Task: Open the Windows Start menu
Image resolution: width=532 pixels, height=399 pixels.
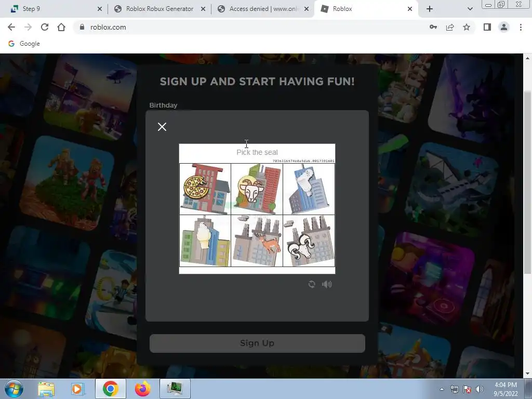Action: (x=14, y=389)
